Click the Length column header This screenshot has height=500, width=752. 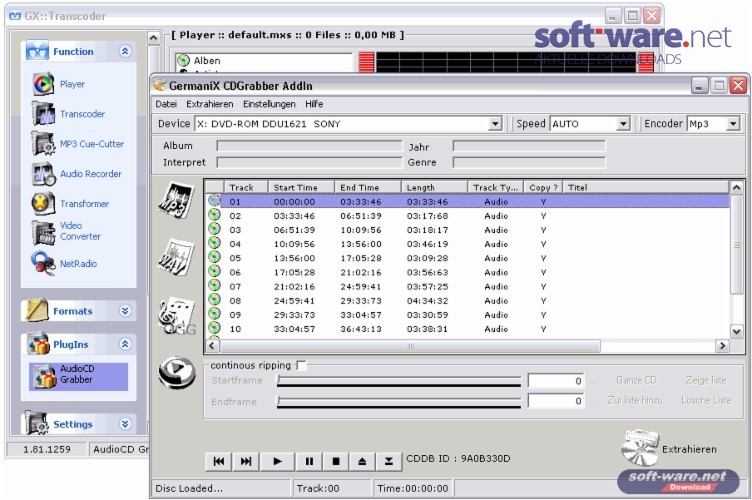[x=434, y=187]
